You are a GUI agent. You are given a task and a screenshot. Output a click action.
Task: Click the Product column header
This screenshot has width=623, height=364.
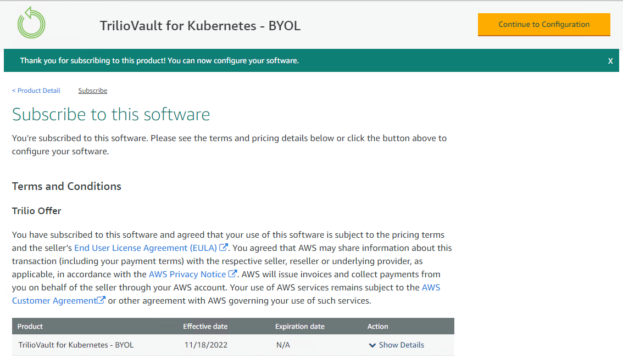pos(30,327)
